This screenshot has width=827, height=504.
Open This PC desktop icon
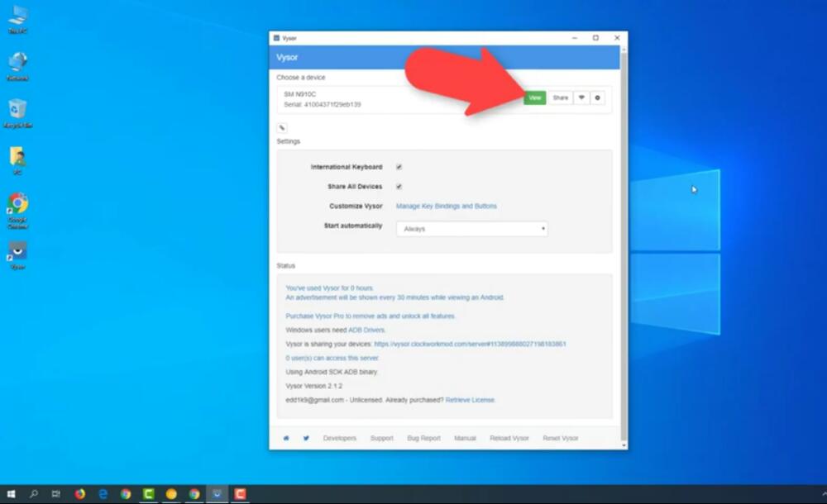17,20
